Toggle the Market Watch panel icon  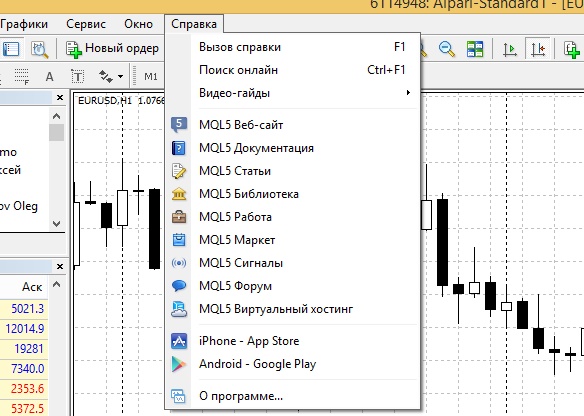point(11,49)
